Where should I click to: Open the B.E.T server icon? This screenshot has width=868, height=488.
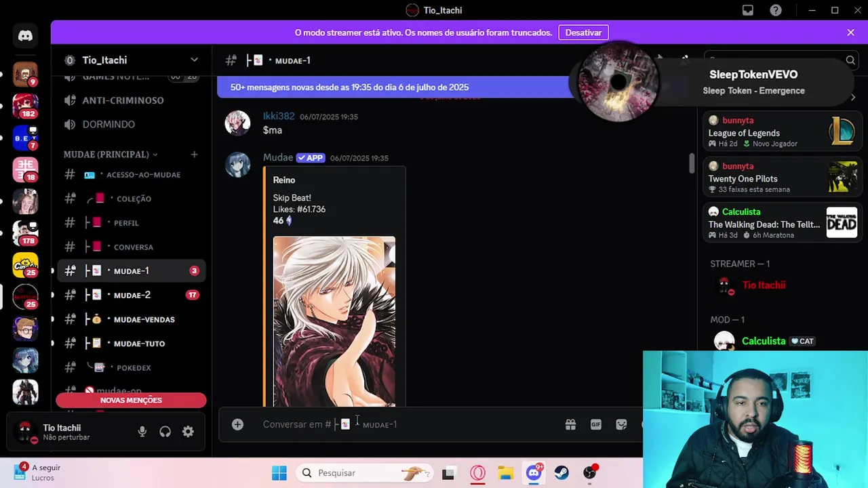[x=25, y=138]
